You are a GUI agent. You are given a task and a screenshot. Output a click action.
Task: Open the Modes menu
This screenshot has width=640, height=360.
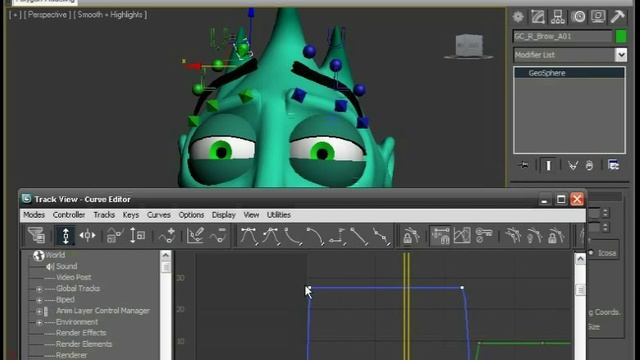(34, 215)
